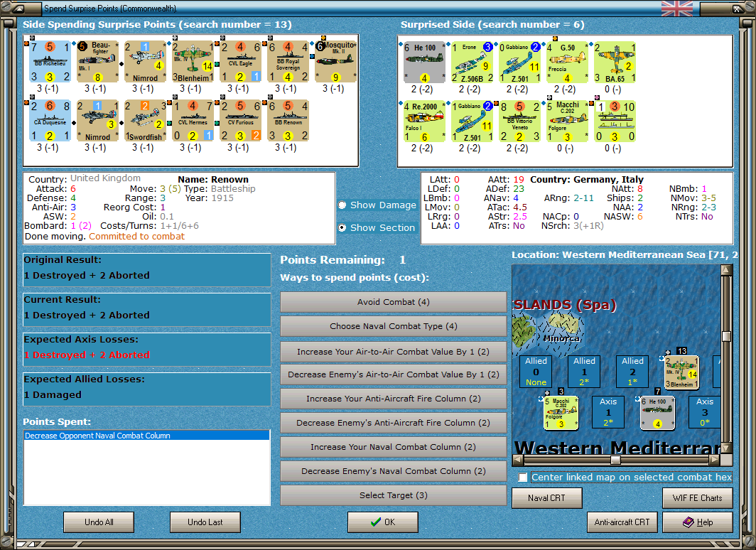Close the Spend Surprise Points window

738,9
